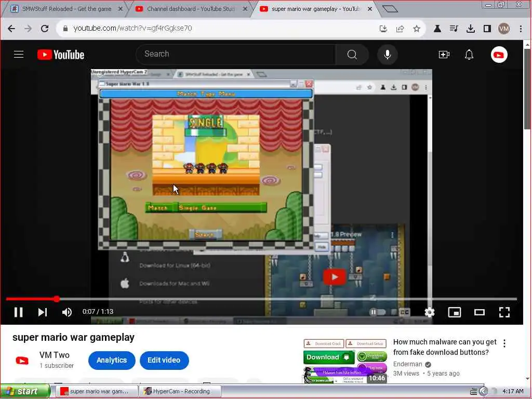Screen dimensions: 532x399
Task: Open the Chrome three-dot menu
Action: 521,29
